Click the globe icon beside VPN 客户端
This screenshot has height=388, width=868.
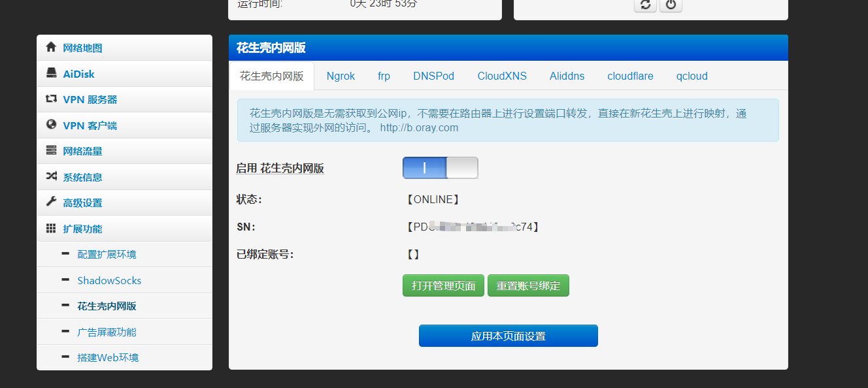point(51,125)
